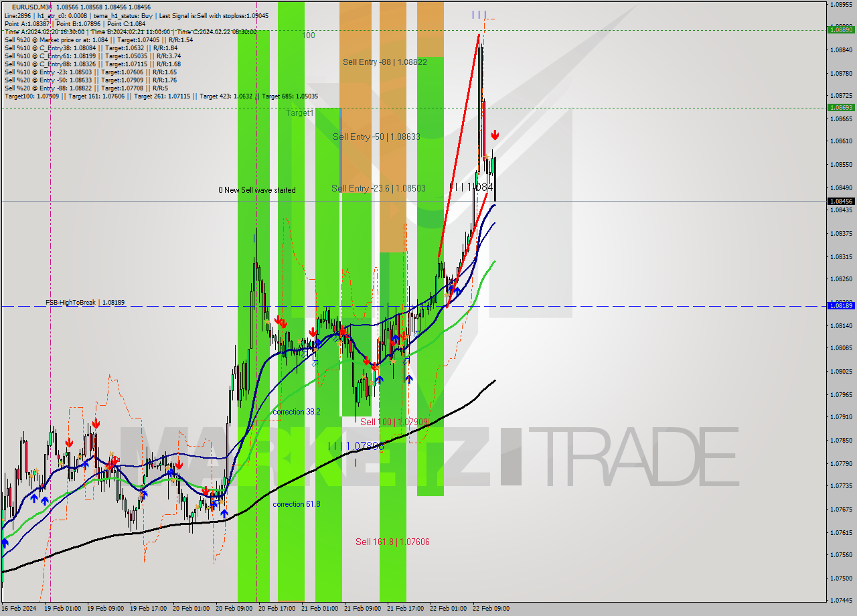Click the blue 1.08189 price tag

pyautogui.click(x=841, y=305)
